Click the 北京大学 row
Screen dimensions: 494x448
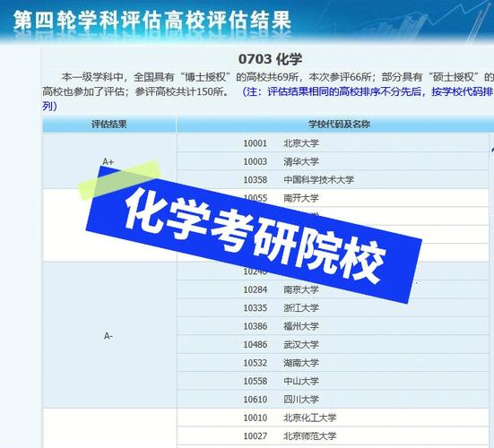(x=333, y=143)
